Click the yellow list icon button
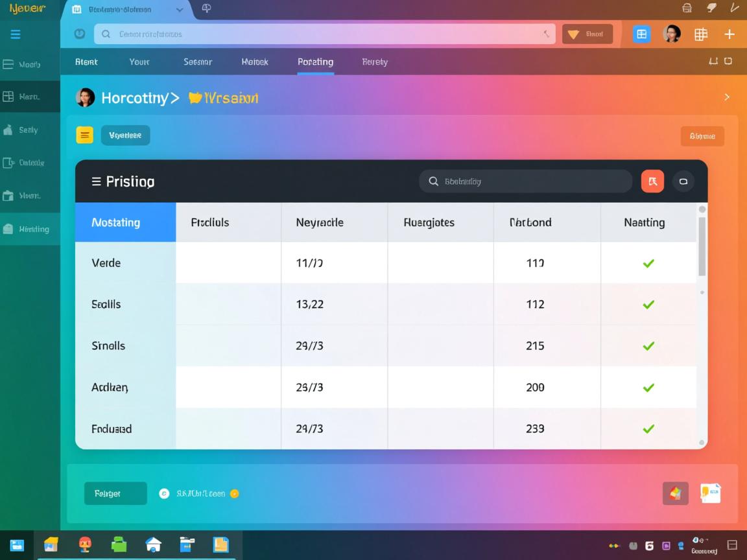Image resolution: width=747 pixels, height=560 pixels. [85, 135]
